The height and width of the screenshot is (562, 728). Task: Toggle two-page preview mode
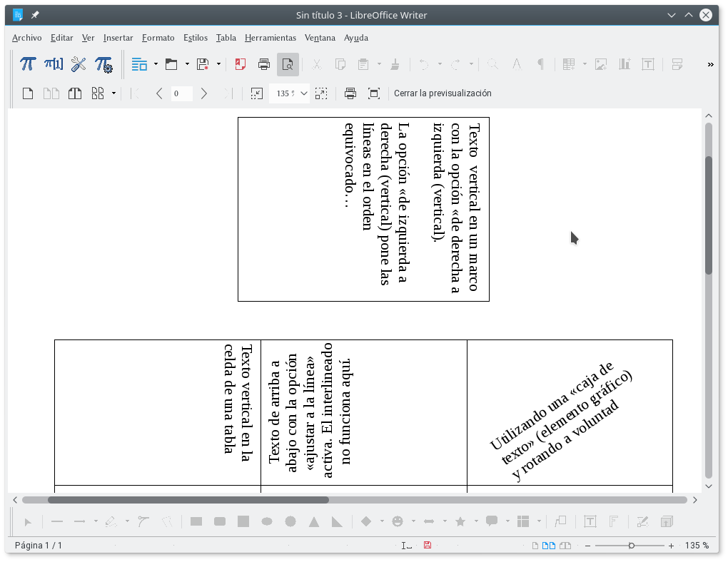coord(51,93)
